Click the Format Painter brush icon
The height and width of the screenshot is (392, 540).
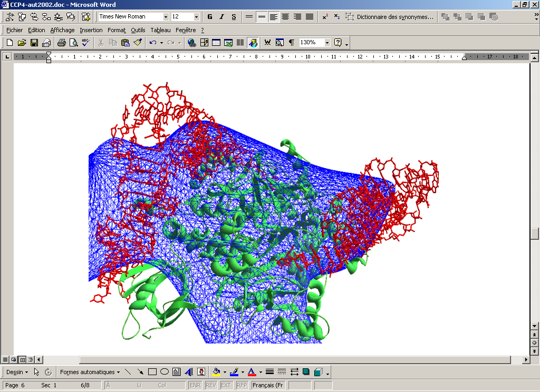click(x=138, y=43)
